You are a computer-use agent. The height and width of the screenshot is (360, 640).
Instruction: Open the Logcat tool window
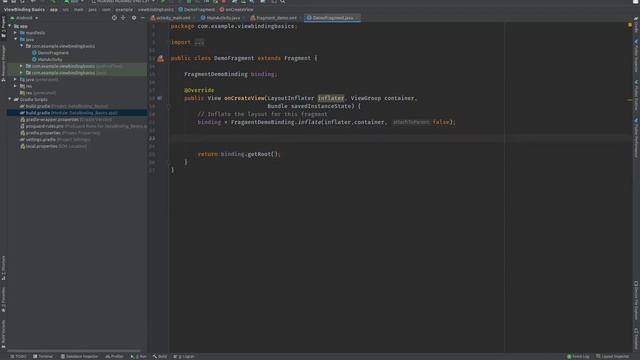pyautogui.click(x=184, y=356)
